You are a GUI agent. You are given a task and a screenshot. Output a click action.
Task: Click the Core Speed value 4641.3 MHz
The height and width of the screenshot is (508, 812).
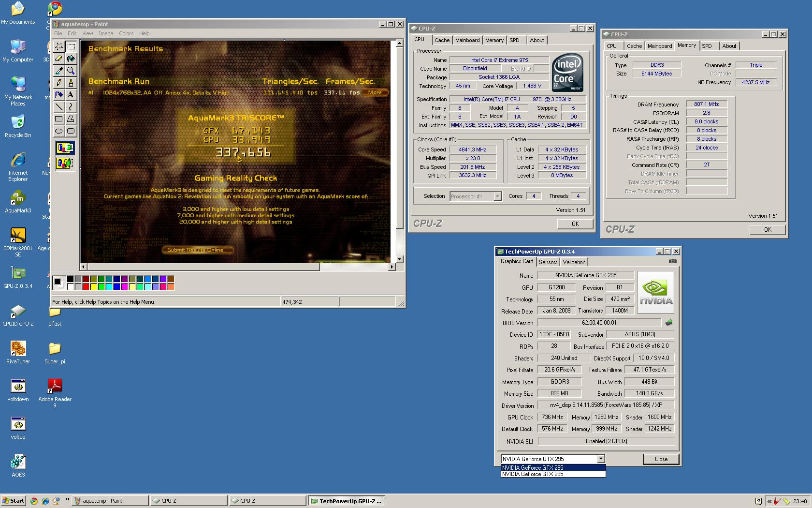click(472, 149)
